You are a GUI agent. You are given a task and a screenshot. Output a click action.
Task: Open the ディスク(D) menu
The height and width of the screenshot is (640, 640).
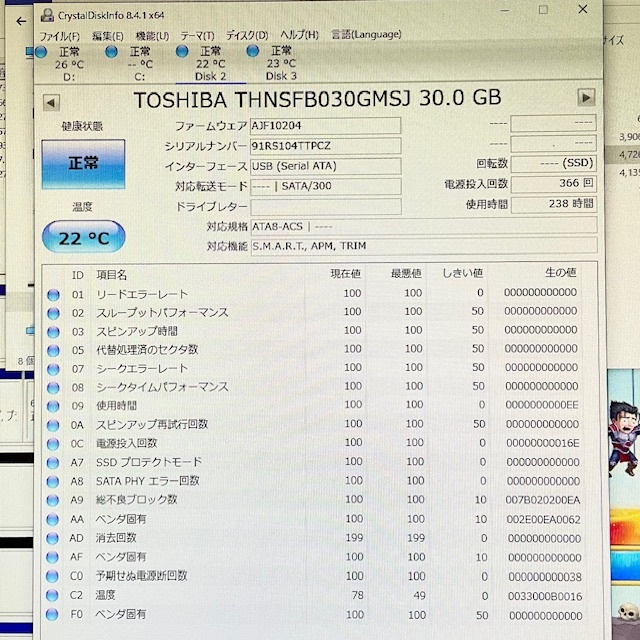click(247, 36)
